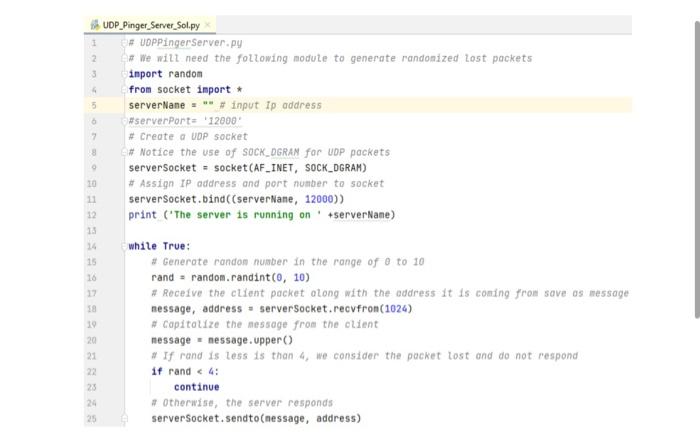This screenshot has height=448, width=700.
Task: Click the 'The server is running on' string
Action: pos(245,215)
